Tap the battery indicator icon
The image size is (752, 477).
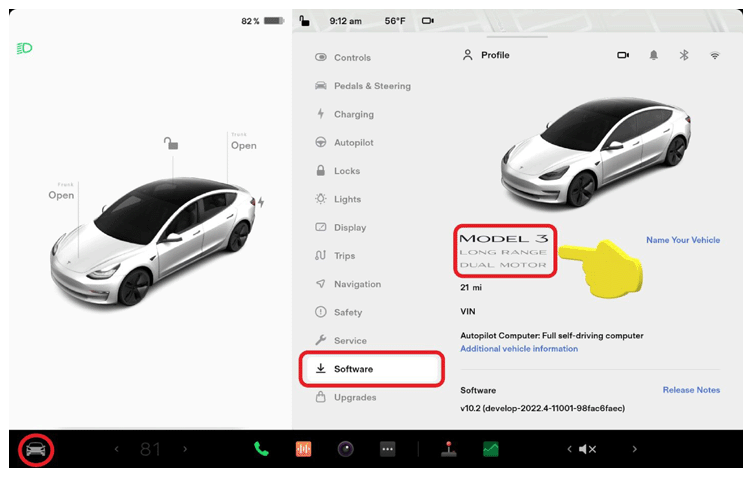(274, 21)
